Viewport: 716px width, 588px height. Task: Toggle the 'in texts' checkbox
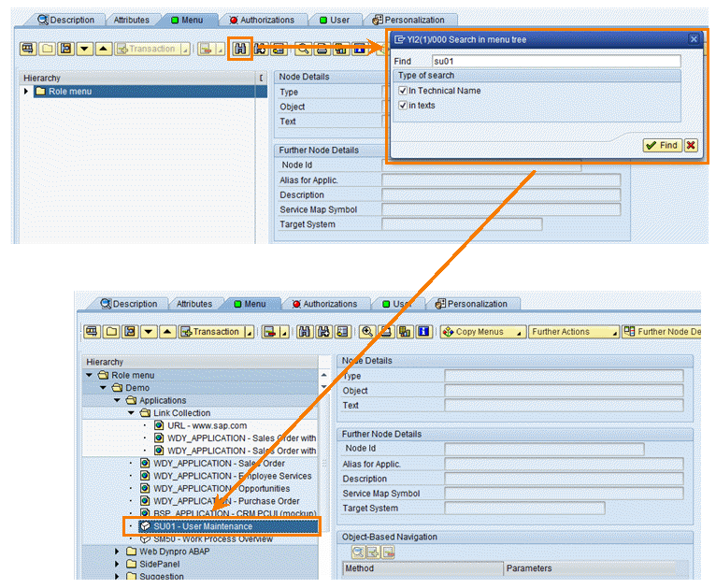(403, 106)
